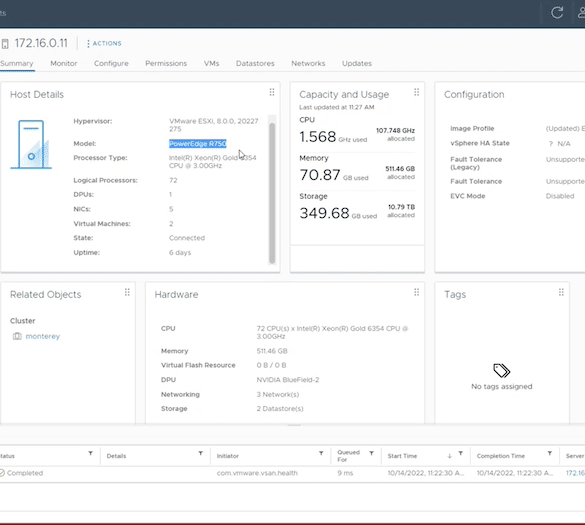Click the refresh icon in top bar
585x525 pixels.
point(557,13)
